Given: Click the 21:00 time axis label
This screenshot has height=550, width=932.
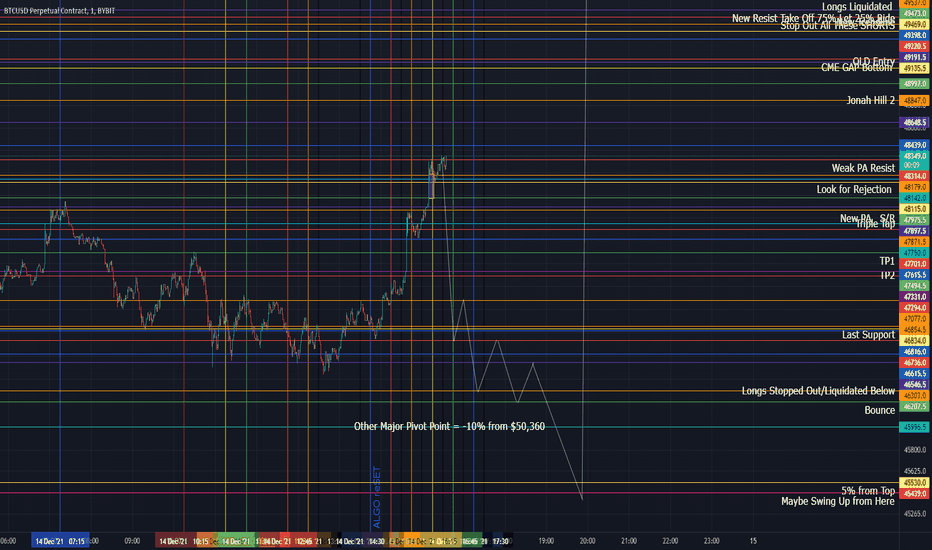Looking at the screenshot, I should coord(629,541).
